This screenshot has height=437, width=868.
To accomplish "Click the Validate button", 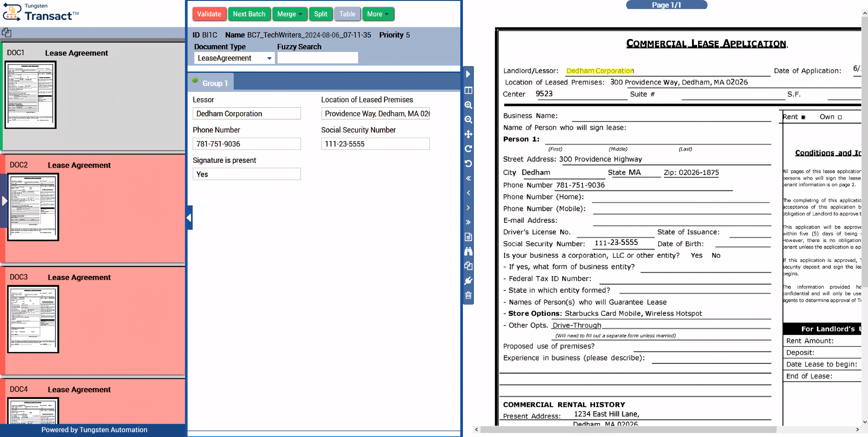I will pyautogui.click(x=209, y=14).
